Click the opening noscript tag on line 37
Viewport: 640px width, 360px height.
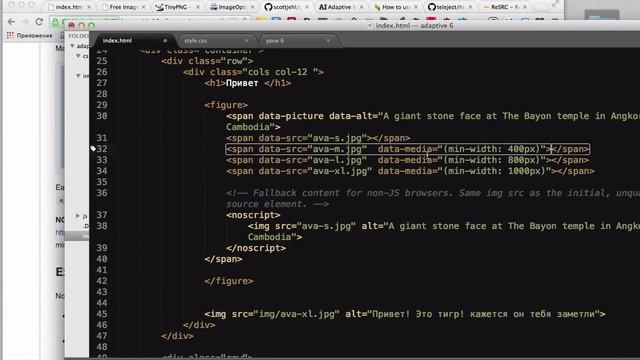click(x=253, y=215)
